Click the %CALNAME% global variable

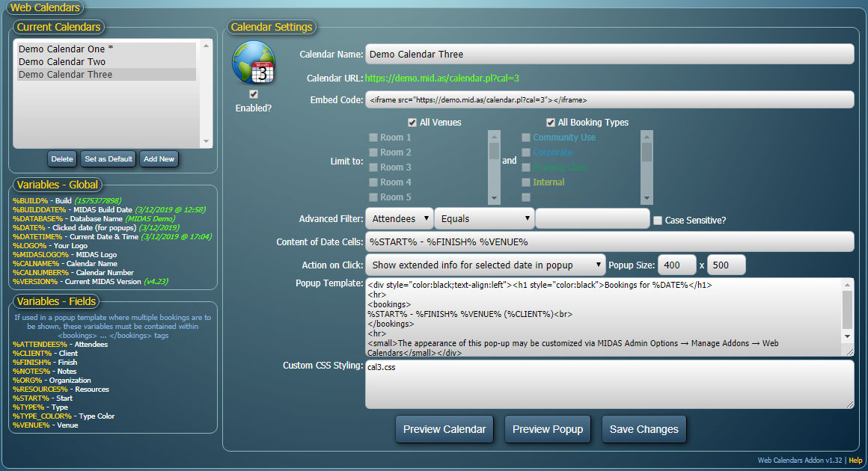(36, 264)
